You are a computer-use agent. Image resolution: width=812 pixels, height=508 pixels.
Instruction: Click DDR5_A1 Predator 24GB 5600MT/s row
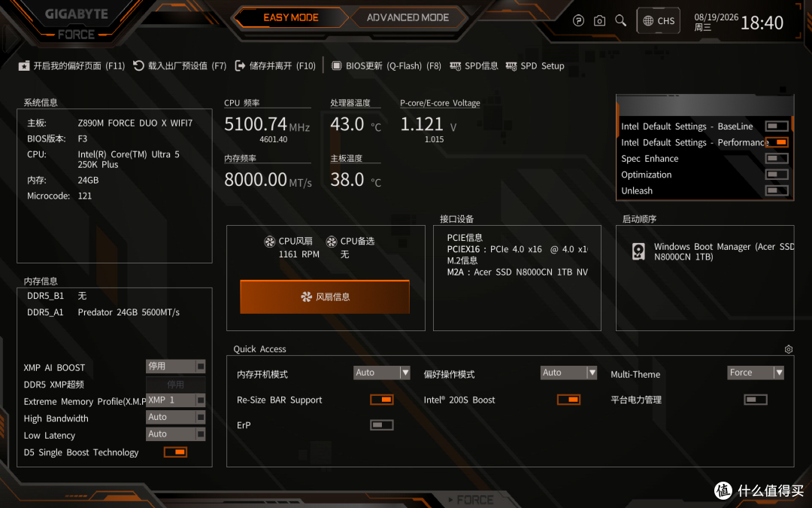point(103,312)
